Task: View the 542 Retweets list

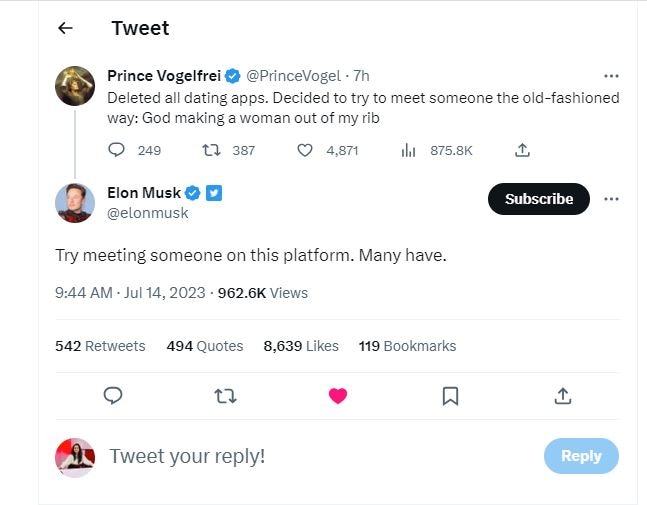Action: click(100, 346)
